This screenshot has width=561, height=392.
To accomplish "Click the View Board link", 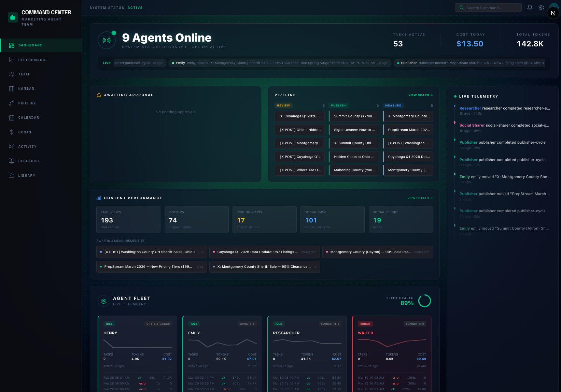I will 420,95.
